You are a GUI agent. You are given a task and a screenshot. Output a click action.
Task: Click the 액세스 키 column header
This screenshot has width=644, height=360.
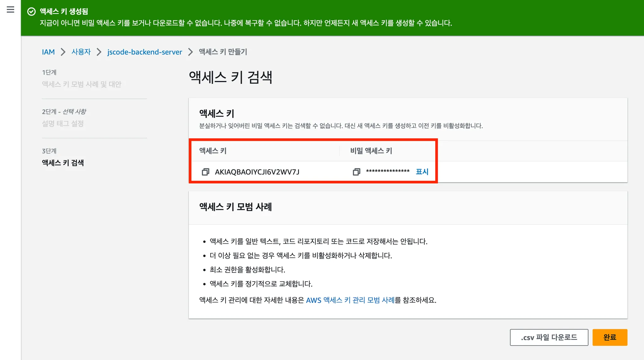tap(213, 151)
